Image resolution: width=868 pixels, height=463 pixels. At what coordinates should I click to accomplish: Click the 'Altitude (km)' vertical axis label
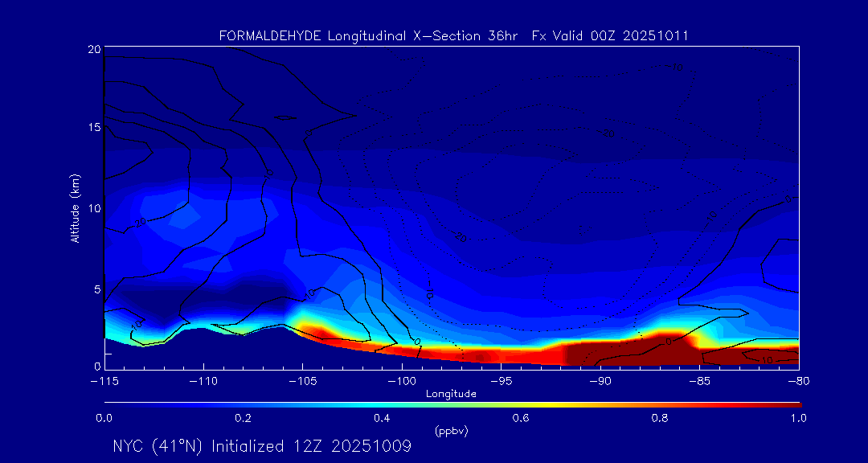point(74,207)
